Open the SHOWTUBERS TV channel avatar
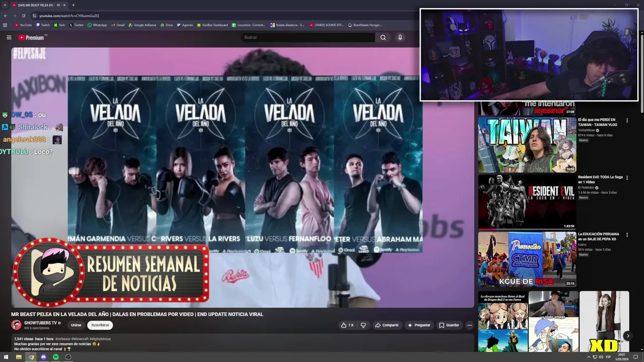Image resolution: width=644 pixels, height=362 pixels. tap(17, 325)
